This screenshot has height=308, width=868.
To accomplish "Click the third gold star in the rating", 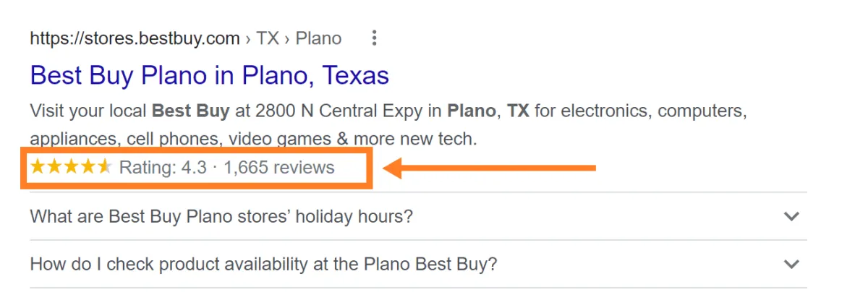I will point(71,168).
